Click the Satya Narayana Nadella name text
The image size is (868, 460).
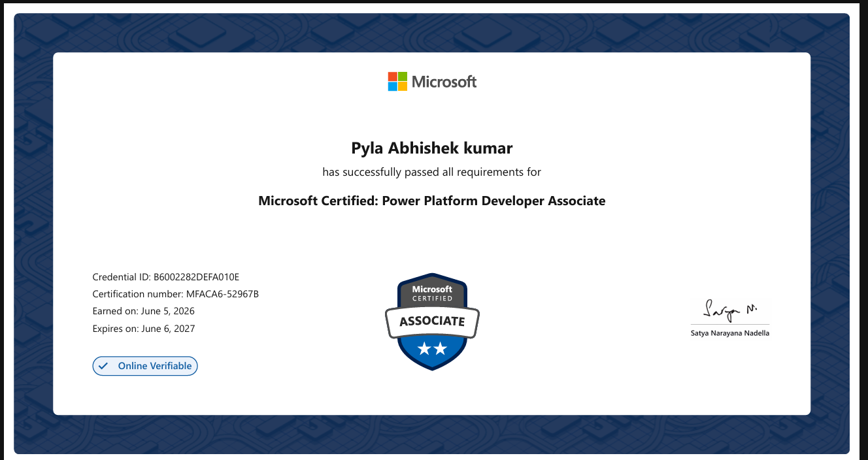(730, 333)
